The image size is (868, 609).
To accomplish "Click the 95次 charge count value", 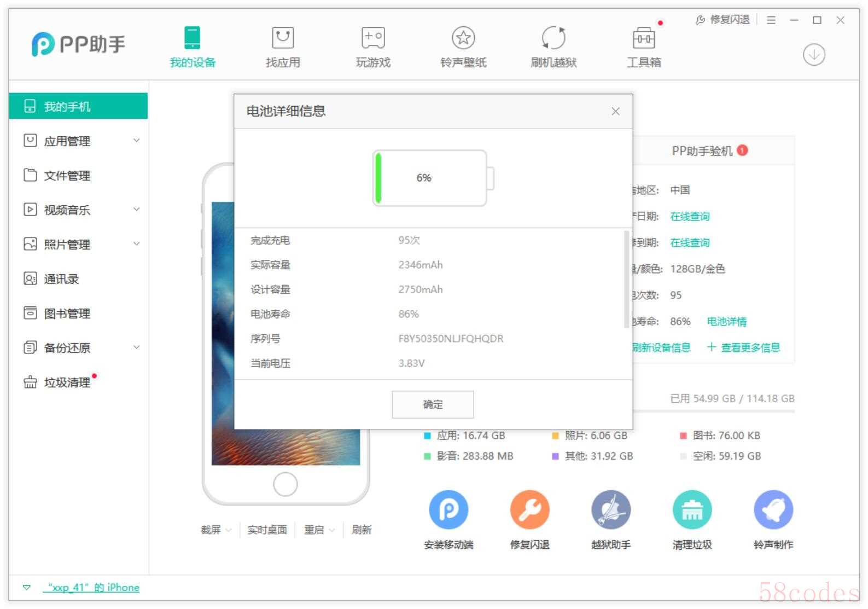I will click(409, 240).
